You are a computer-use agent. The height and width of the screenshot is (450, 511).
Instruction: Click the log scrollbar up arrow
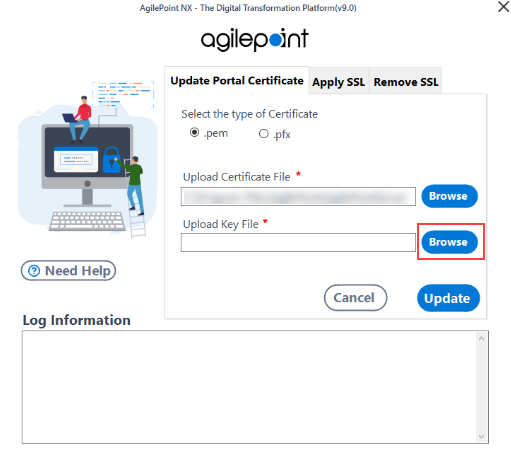tap(481, 339)
